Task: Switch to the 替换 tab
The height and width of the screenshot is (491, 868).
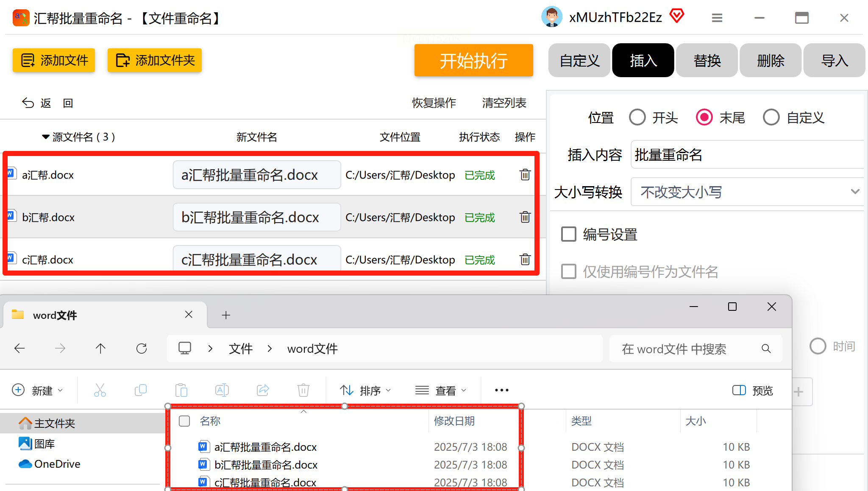Action: pos(707,61)
